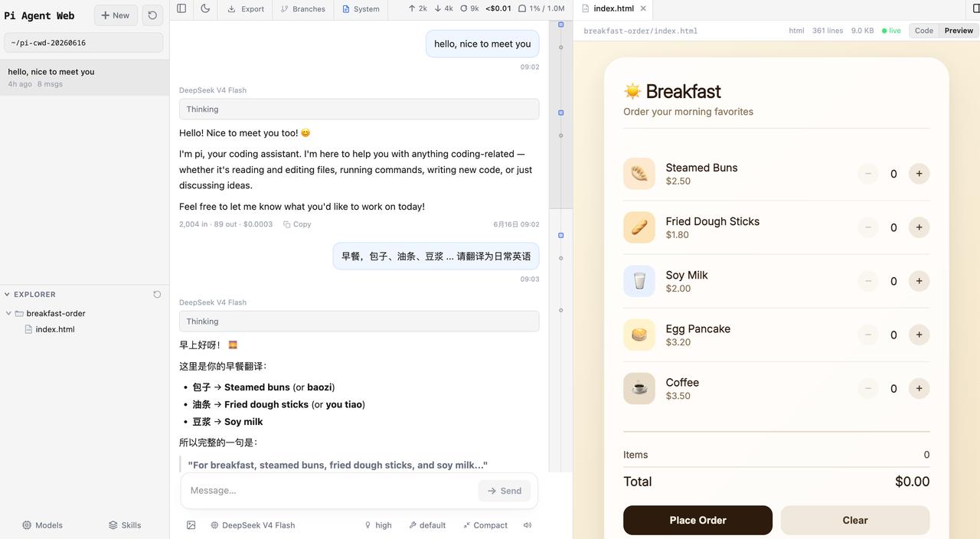Click the live status indicator

(x=891, y=31)
